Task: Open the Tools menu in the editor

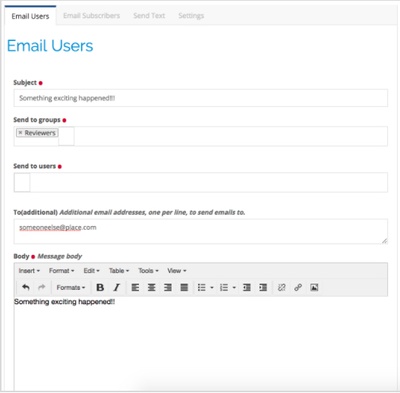Action: (x=148, y=271)
